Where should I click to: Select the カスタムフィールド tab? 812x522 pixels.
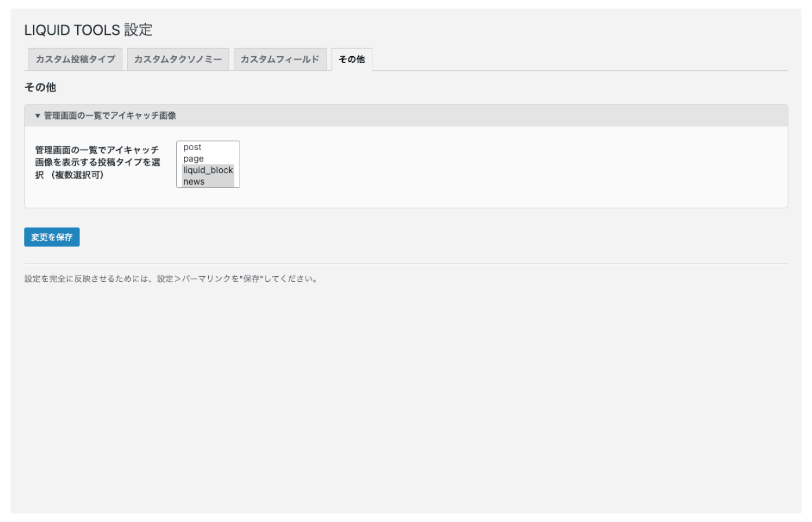pyautogui.click(x=280, y=59)
